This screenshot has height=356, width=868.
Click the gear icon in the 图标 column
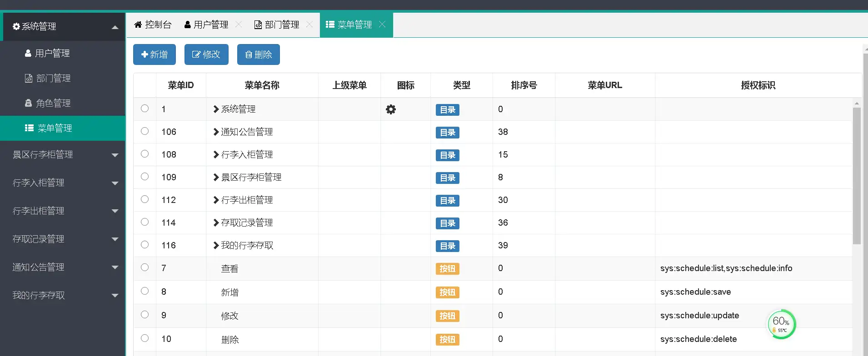[x=391, y=109]
